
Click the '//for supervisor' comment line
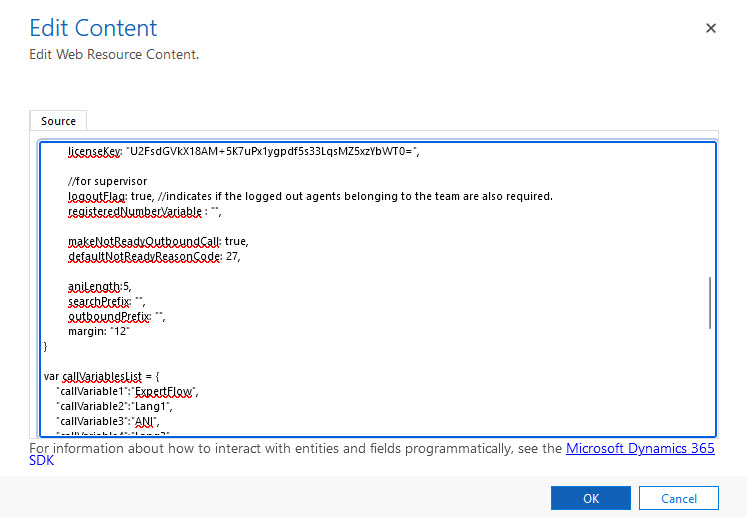108,181
